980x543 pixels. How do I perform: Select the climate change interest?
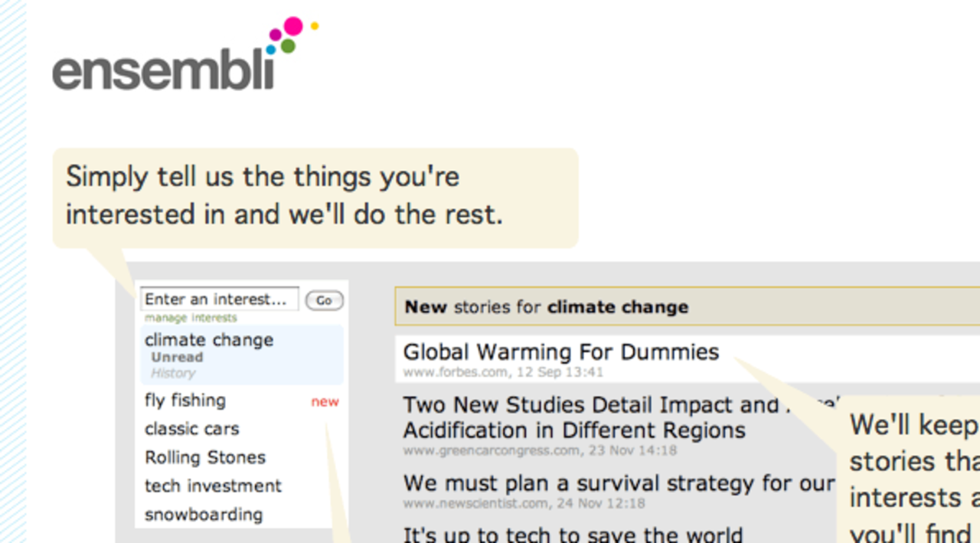tap(209, 340)
